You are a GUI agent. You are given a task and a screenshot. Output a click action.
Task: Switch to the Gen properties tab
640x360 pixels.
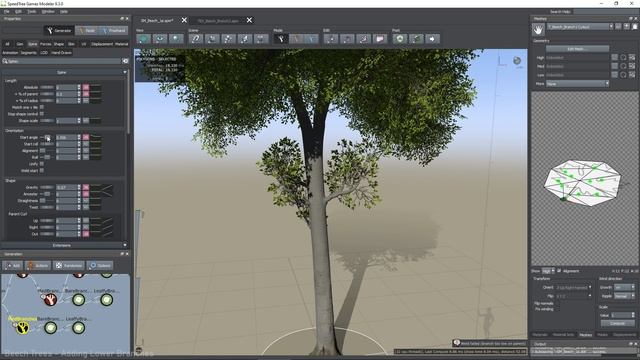pos(20,44)
